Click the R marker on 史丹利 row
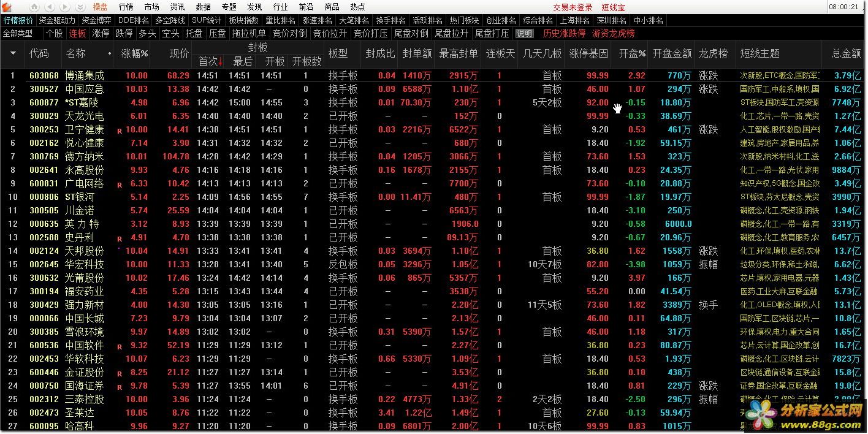Screen dimensions: 868x434 pyautogui.click(x=119, y=238)
